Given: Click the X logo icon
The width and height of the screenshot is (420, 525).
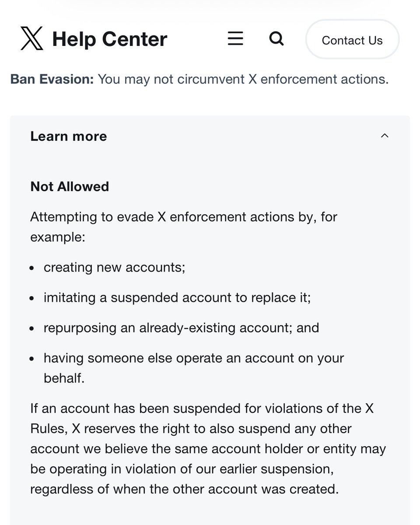Looking at the screenshot, I should 32,38.
